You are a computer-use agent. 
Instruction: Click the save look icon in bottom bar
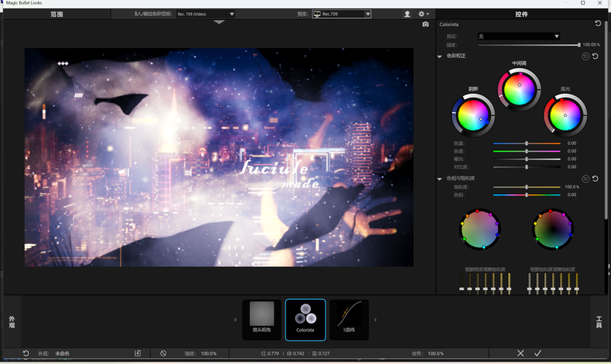point(138,353)
